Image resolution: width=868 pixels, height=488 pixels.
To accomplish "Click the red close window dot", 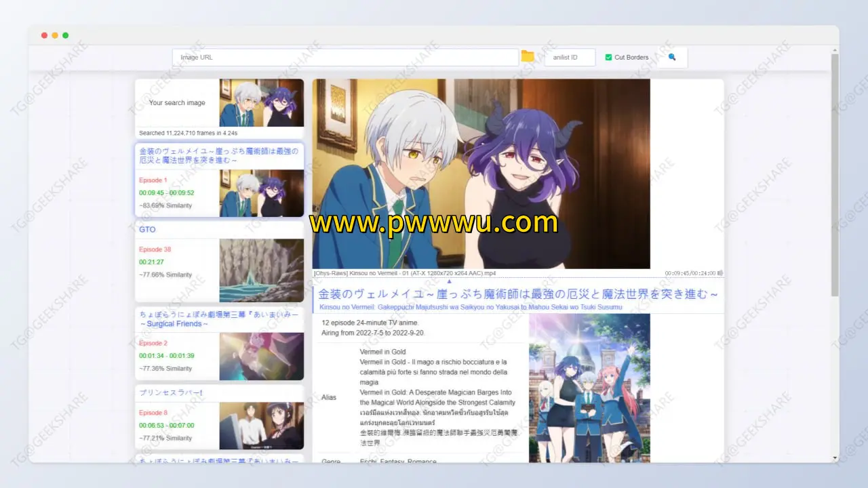I will (x=44, y=35).
